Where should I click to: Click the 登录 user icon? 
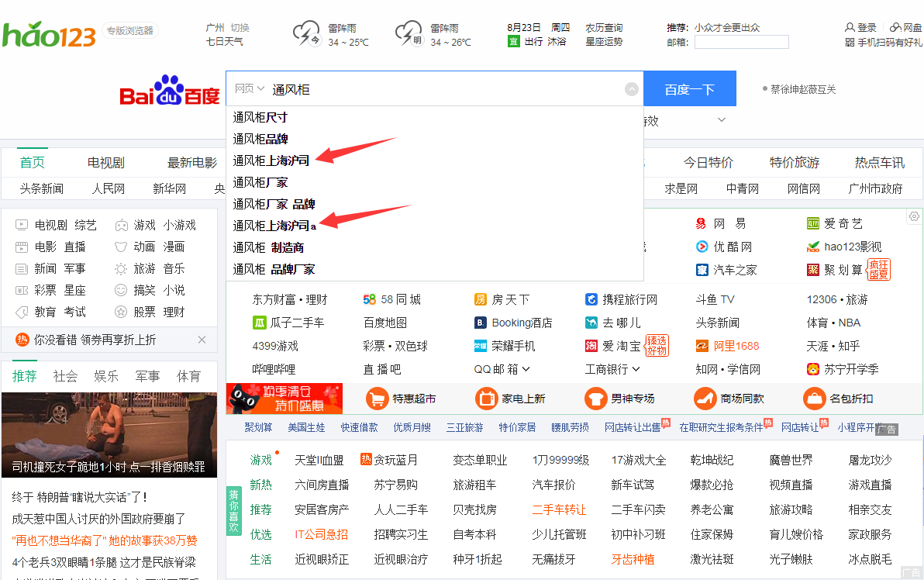850,28
